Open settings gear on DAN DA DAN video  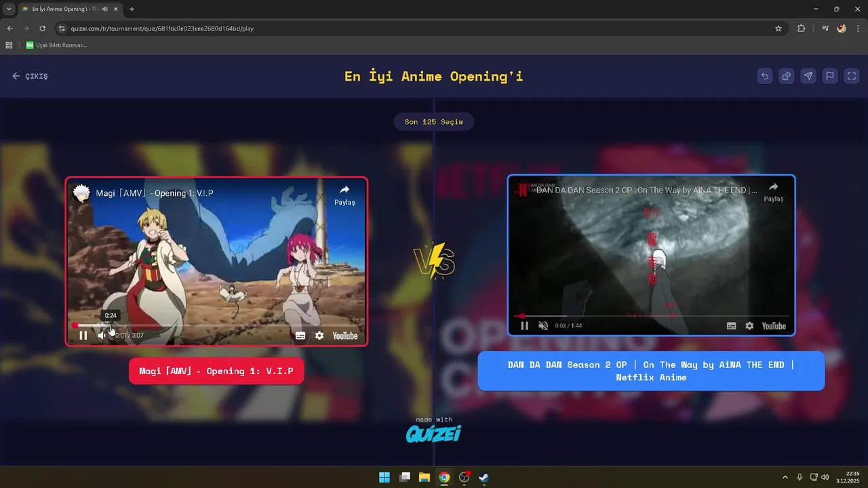(x=749, y=326)
